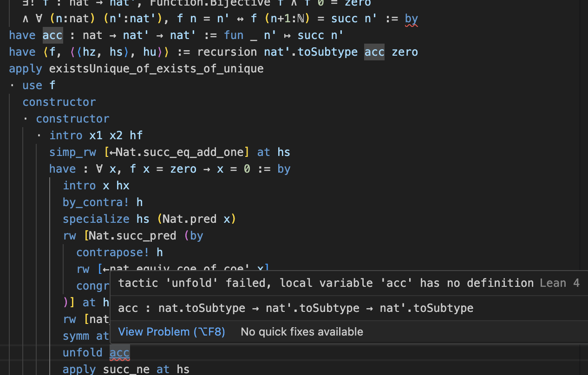Click the Nat.succ_eq_add_one identifier
The width and height of the screenshot is (588, 375).
pyautogui.click(x=179, y=152)
